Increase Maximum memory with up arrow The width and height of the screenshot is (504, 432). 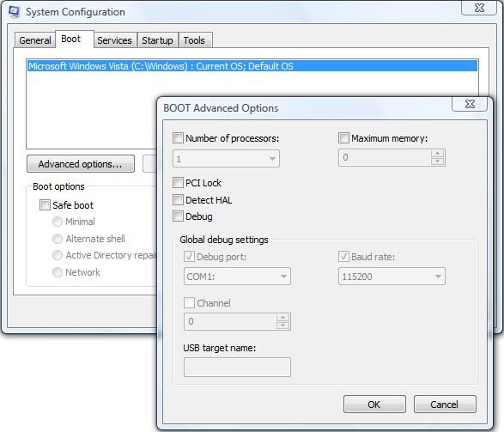(438, 154)
